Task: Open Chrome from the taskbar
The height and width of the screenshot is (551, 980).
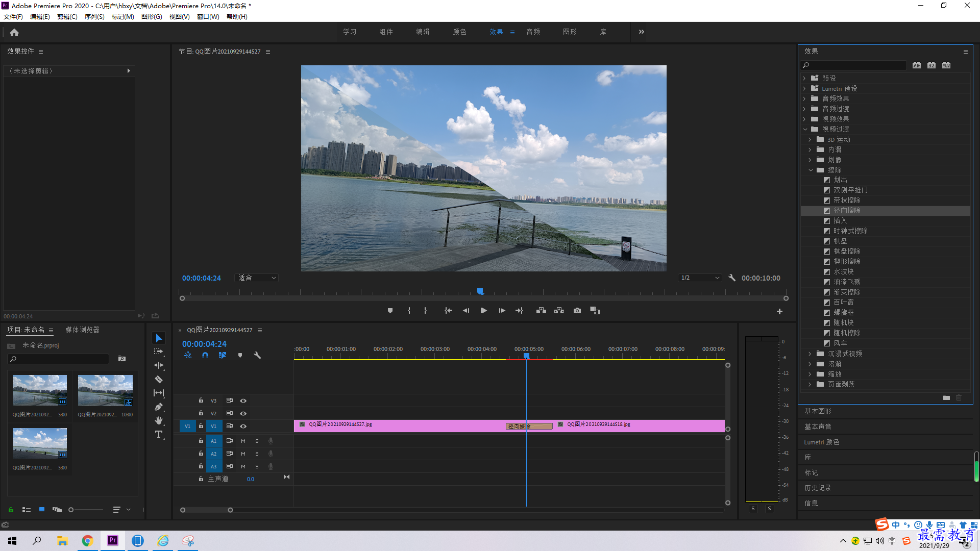Action: click(87, 541)
